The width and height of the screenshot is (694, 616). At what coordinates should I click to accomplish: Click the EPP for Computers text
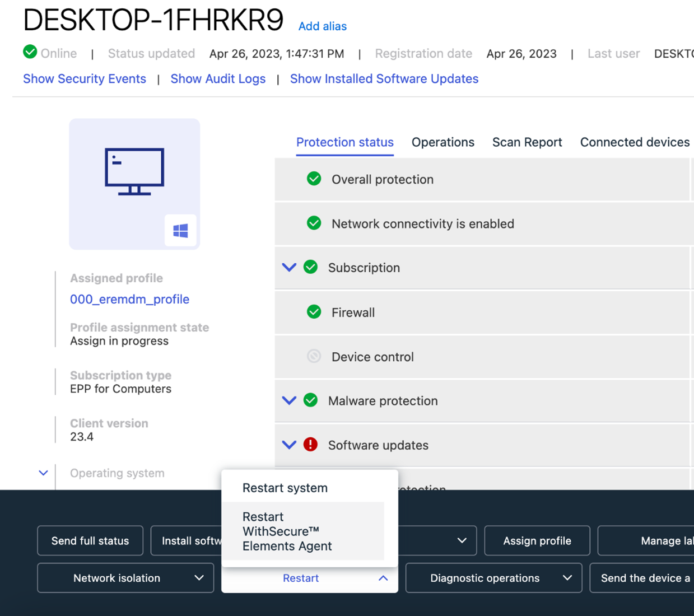point(120,389)
